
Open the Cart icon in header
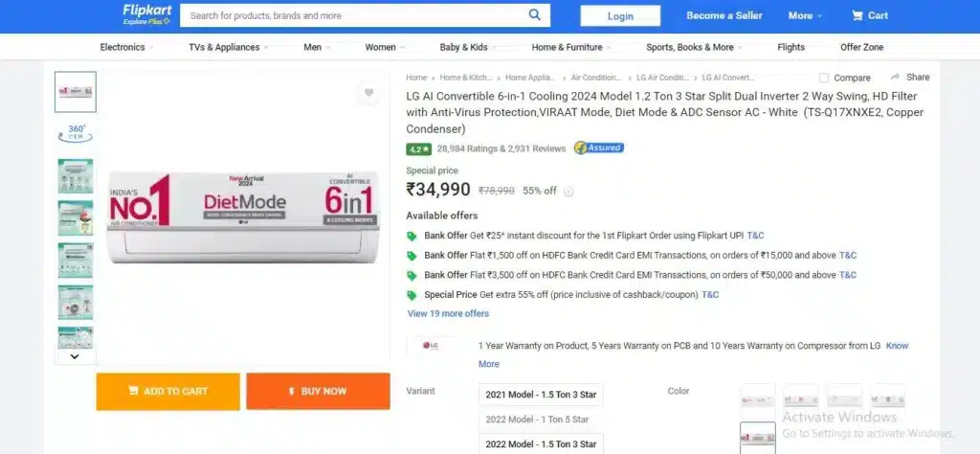point(857,15)
